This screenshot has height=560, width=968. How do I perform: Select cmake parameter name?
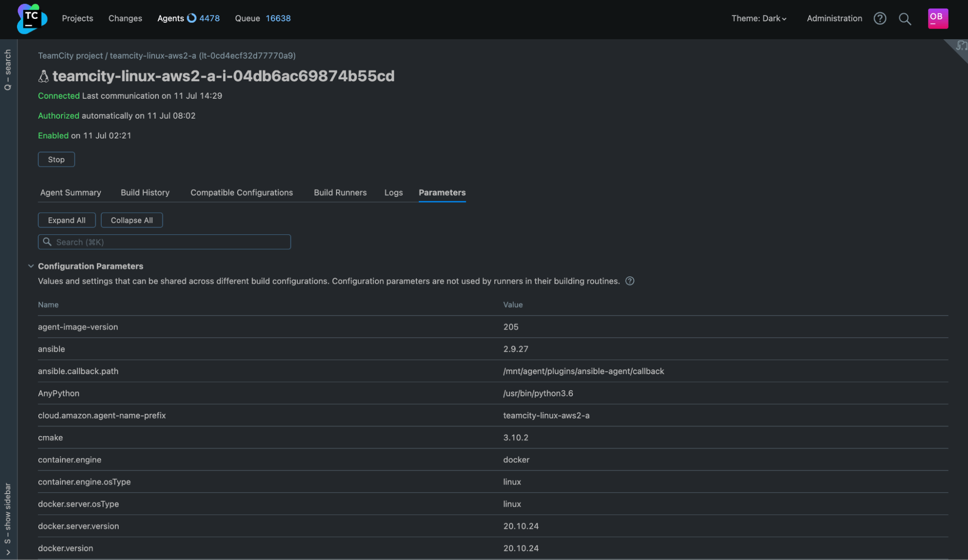click(x=50, y=438)
